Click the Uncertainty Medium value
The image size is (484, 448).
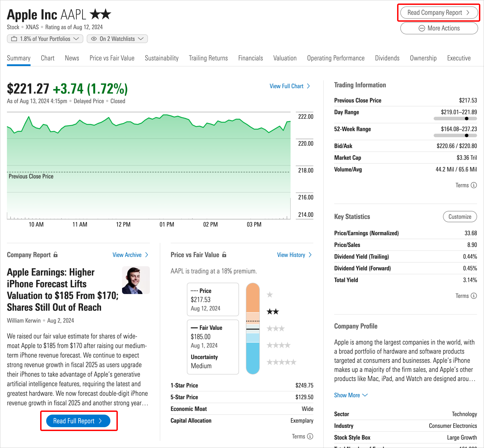tap(201, 366)
